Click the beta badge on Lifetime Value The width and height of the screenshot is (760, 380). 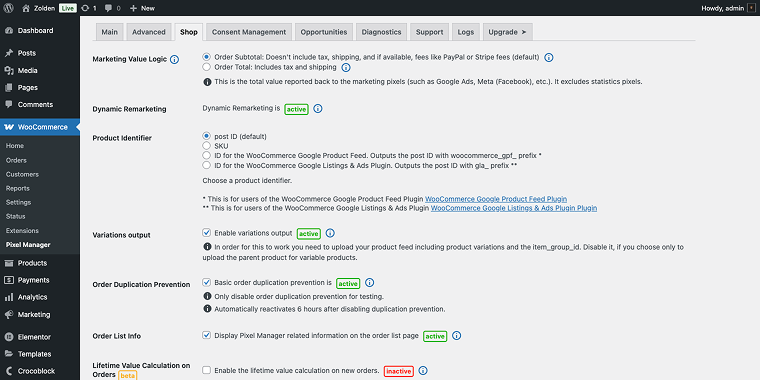click(127, 375)
